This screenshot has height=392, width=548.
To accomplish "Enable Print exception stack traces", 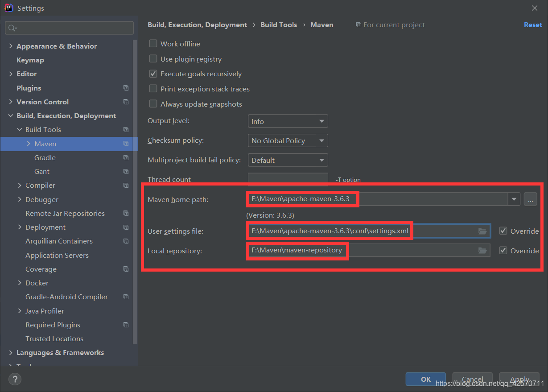I will pyautogui.click(x=153, y=89).
